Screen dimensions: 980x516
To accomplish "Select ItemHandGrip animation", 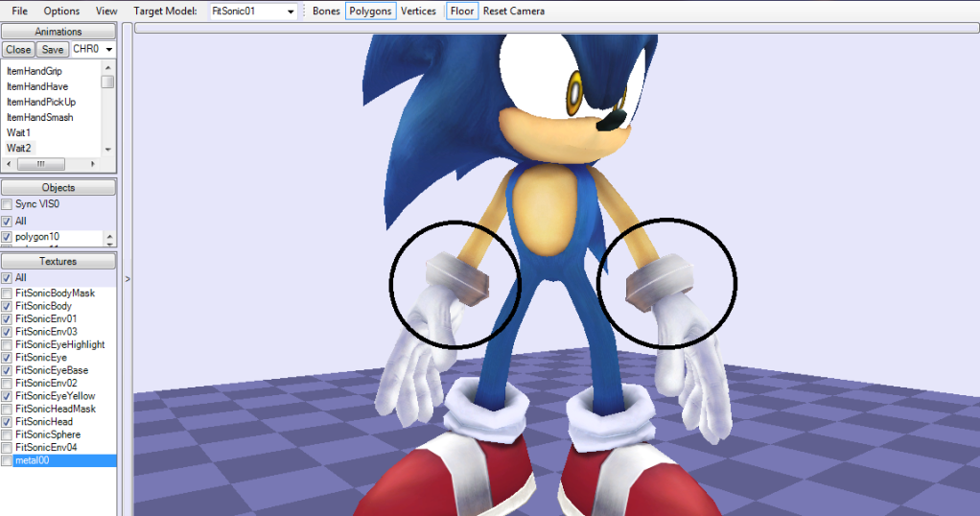I will 35,71.
